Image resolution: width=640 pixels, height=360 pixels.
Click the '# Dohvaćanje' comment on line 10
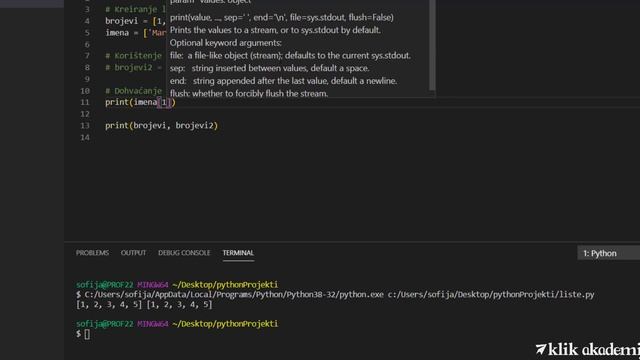(x=133, y=91)
